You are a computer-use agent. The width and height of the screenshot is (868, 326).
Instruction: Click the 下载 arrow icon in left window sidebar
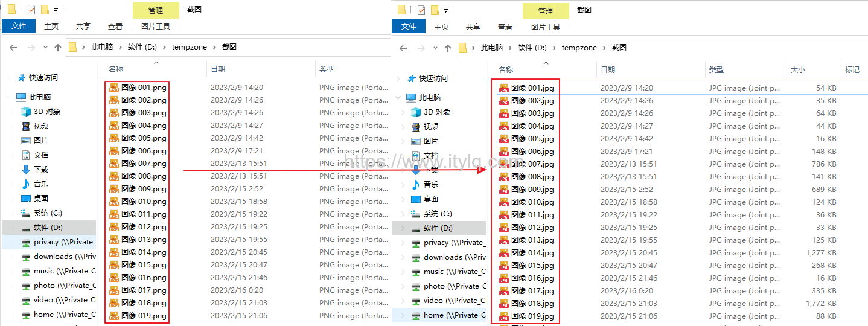coord(26,170)
